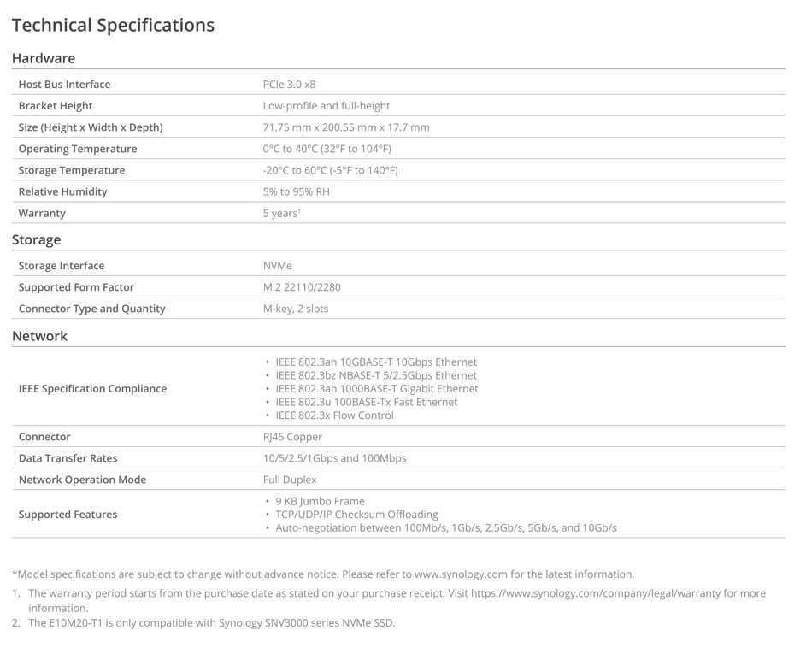812x648 pixels.
Task: Click the M-key, 2 slots value
Action: (296, 309)
